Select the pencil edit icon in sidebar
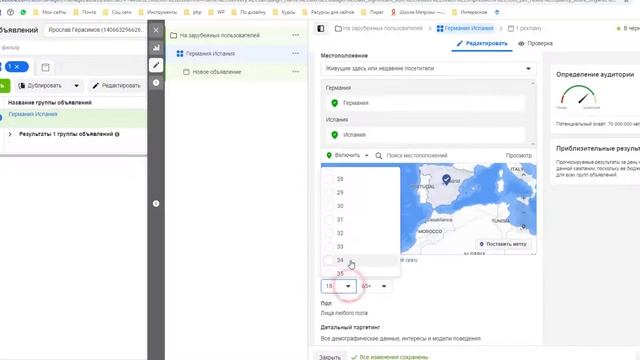640x360 pixels. (156, 65)
